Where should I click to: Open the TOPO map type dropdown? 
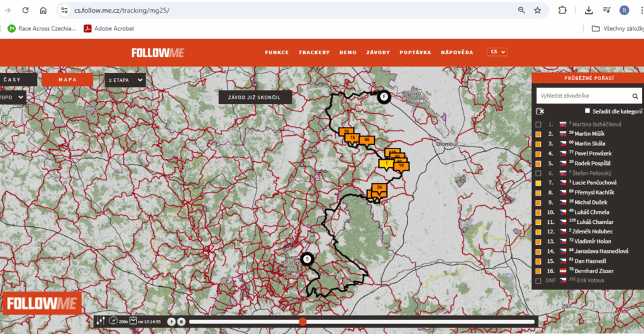coord(13,97)
